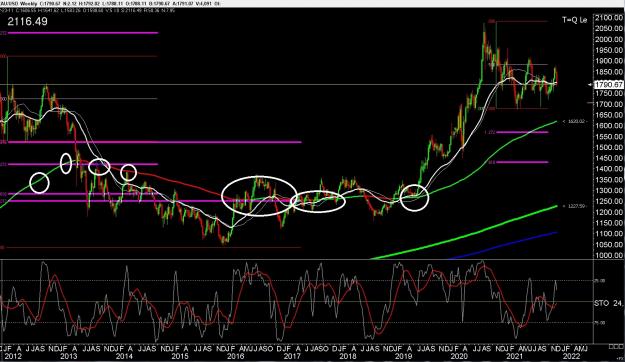Click 1550.00 on the price axis
Viewport: 625px width, 362px height.
pyautogui.click(x=609, y=137)
